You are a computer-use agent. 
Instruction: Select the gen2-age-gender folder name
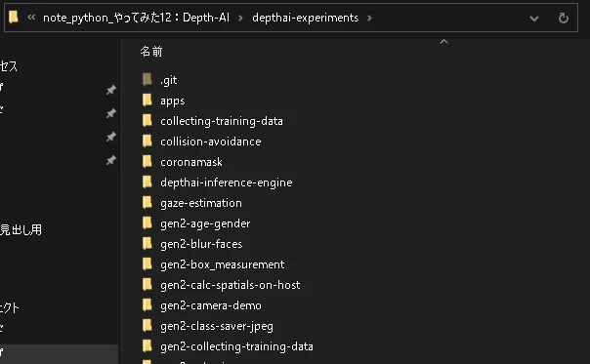[x=205, y=223]
